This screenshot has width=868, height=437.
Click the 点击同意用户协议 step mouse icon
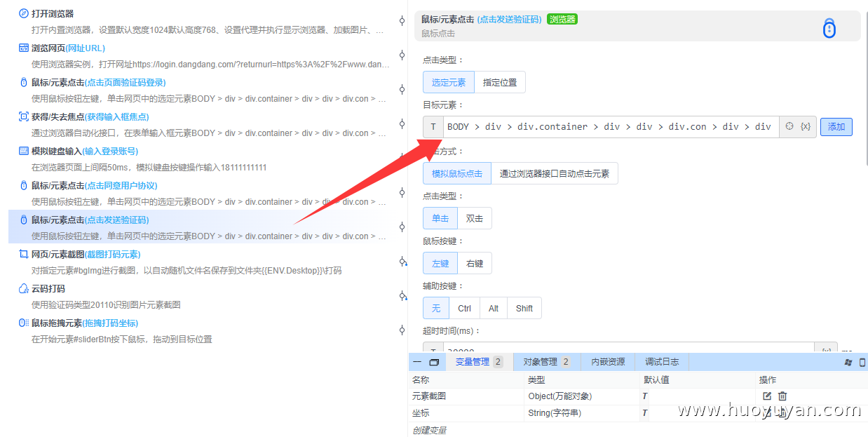pyautogui.click(x=24, y=185)
